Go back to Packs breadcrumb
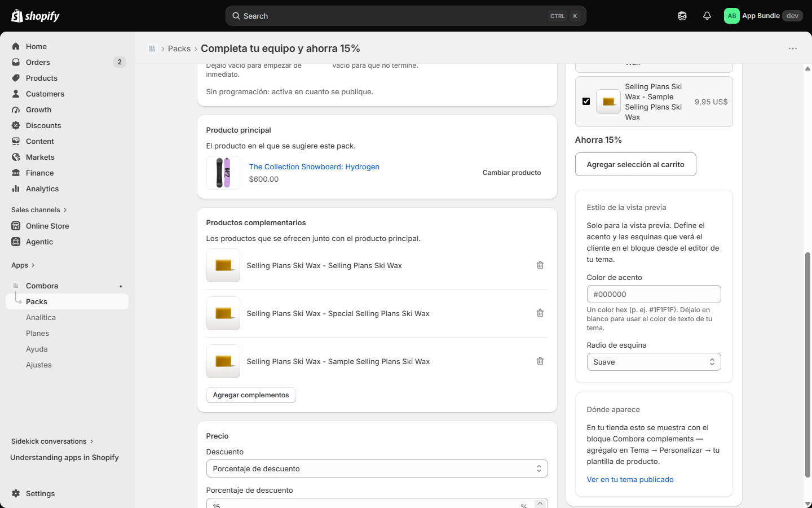This screenshot has height=508, width=812. [179, 49]
